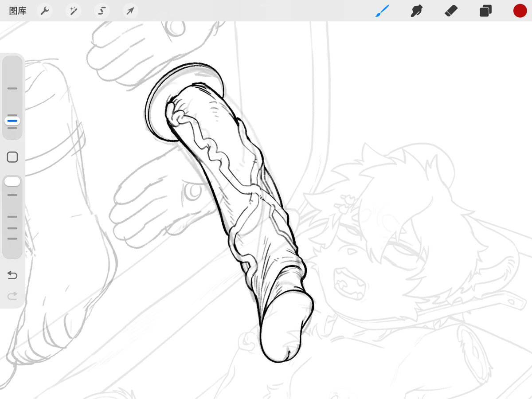
Task: Open the 图库 gallery
Action: 18,11
